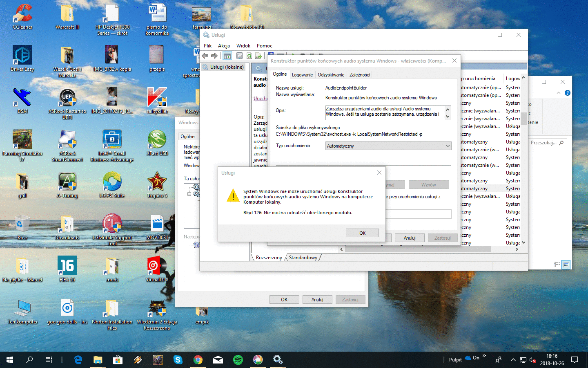The height and width of the screenshot is (368, 588).
Task: Open Microsoft Edge from the taskbar
Action: [78, 360]
